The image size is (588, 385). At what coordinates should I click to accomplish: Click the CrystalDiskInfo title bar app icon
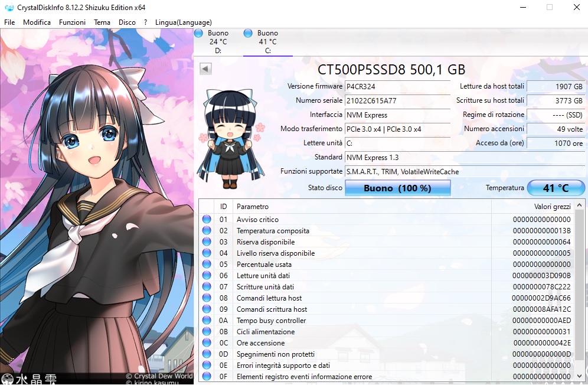click(9, 7)
